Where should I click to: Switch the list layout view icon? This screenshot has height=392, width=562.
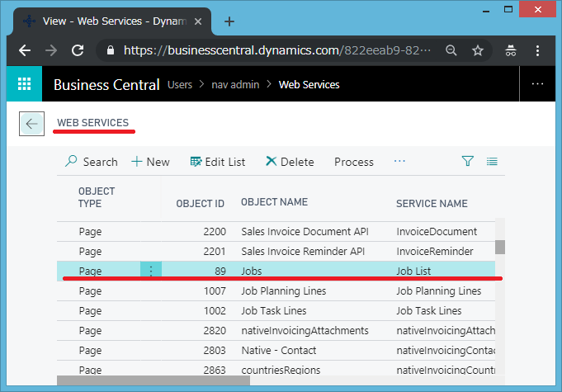click(x=492, y=161)
